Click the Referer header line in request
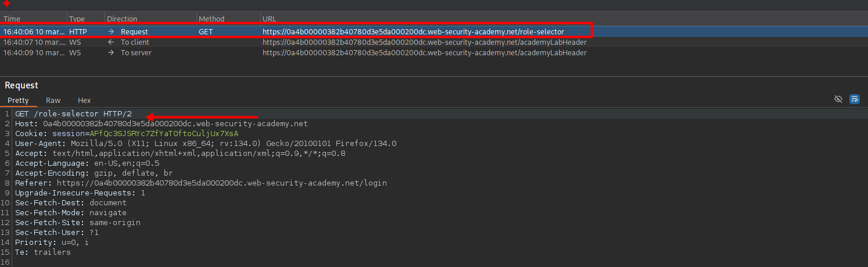 [200, 183]
